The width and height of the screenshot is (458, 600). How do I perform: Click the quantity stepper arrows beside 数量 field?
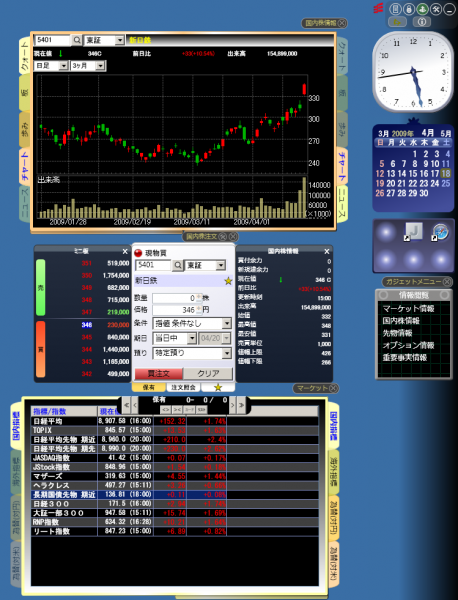[x=199, y=298]
